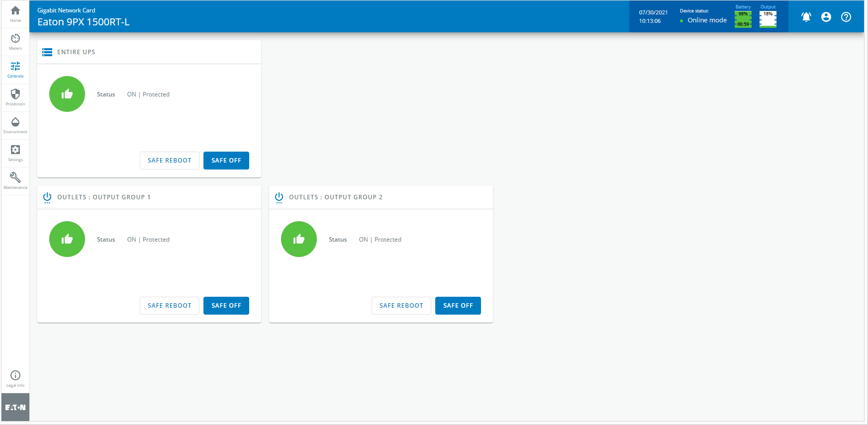Screen dimensions: 868x425
Task: Click OUTLETS : OUTPUT GROUP 2 heading
Action: (x=336, y=197)
